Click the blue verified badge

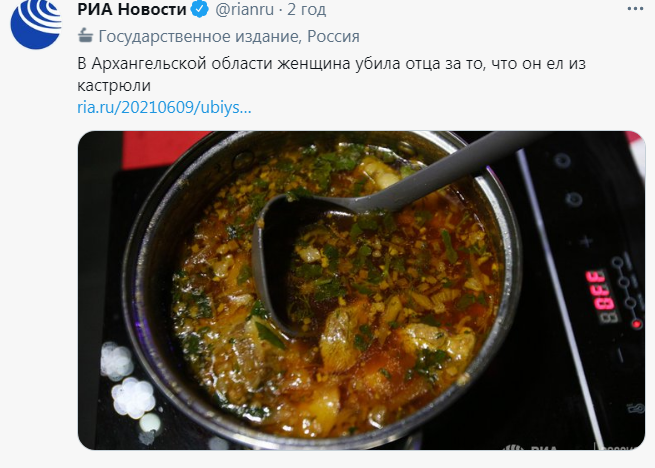tap(200, 9)
